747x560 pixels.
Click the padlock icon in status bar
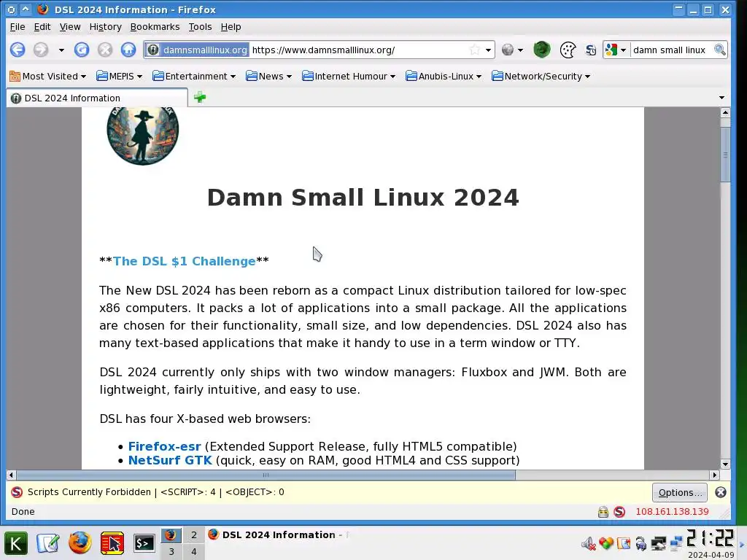[603, 512]
